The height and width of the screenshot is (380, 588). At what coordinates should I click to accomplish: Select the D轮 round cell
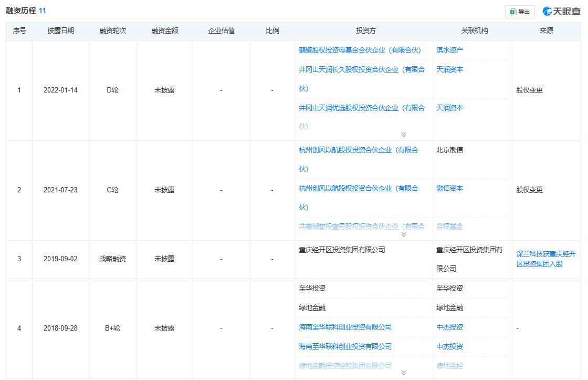[112, 90]
